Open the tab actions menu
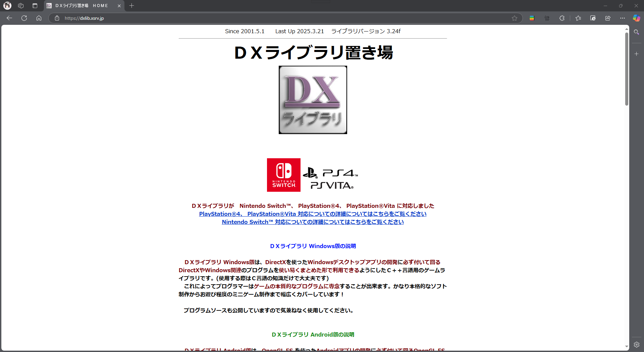This screenshot has width=644, height=352. coord(35,6)
